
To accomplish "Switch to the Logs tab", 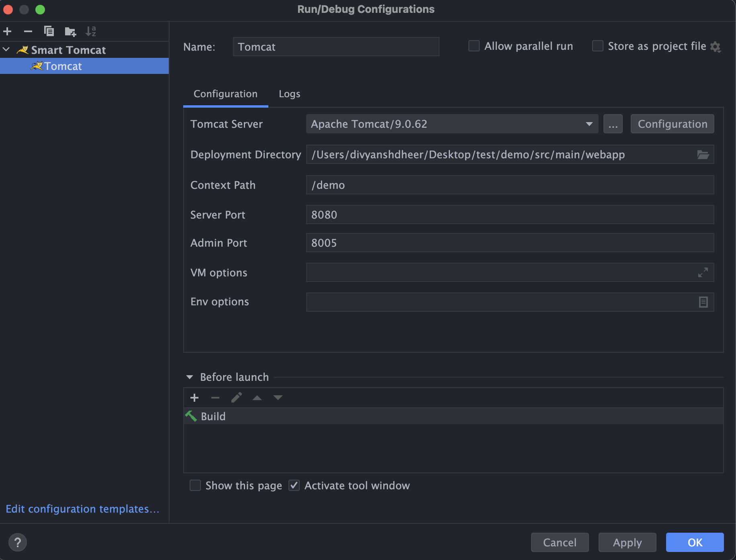I will tap(290, 94).
